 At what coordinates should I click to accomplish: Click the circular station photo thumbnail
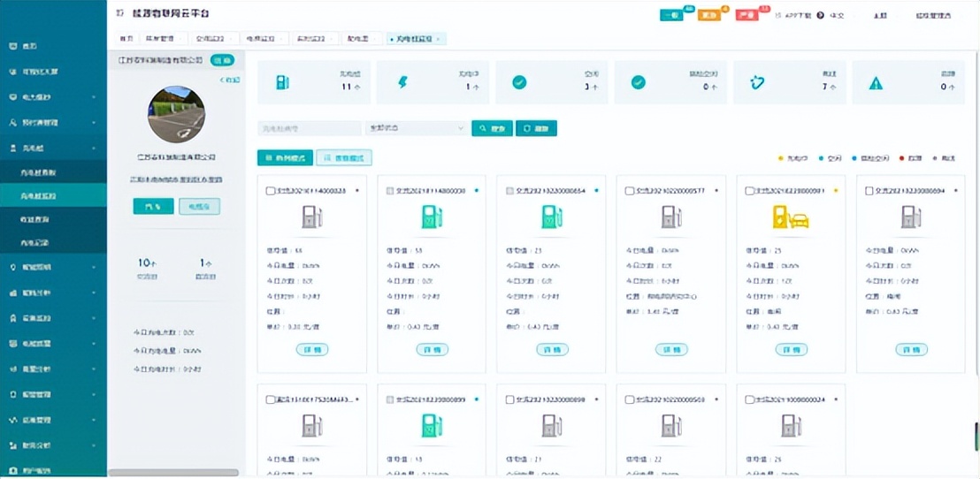click(176, 114)
